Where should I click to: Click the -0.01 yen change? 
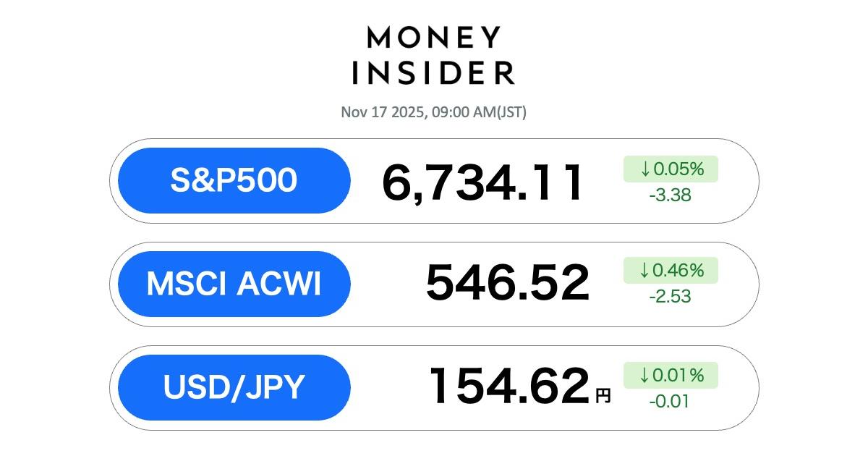pyautogui.click(x=671, y=400)
